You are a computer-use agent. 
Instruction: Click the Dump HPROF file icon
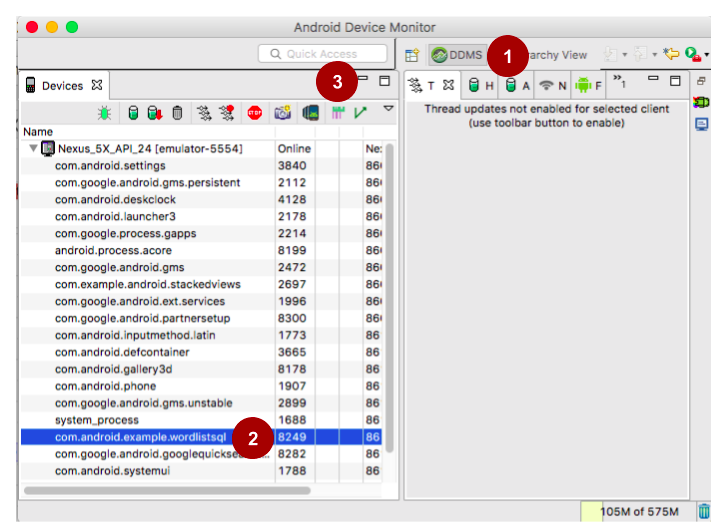pyautogui.click(x=155, y=113)
